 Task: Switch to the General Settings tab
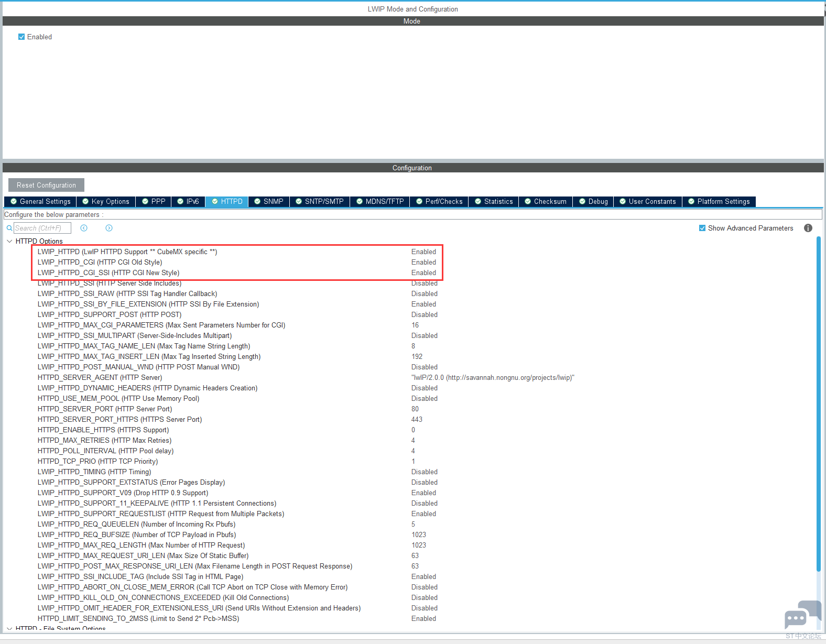[x=40, y=201]
